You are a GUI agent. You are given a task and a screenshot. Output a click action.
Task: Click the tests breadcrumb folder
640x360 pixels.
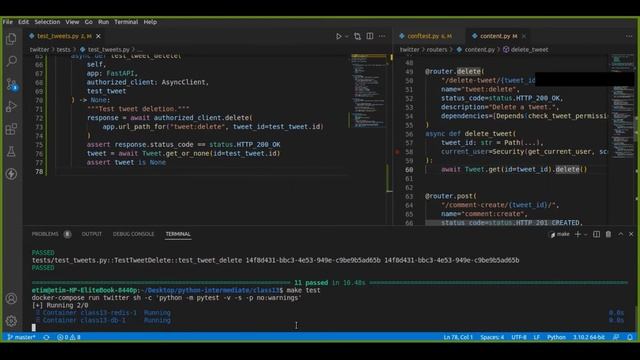click(63, 50)
